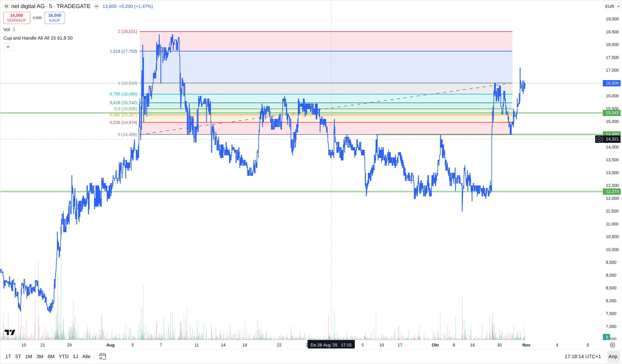Click the net digital AG symbol logo
Screen dimensions: 622x364
pos(7,6)
